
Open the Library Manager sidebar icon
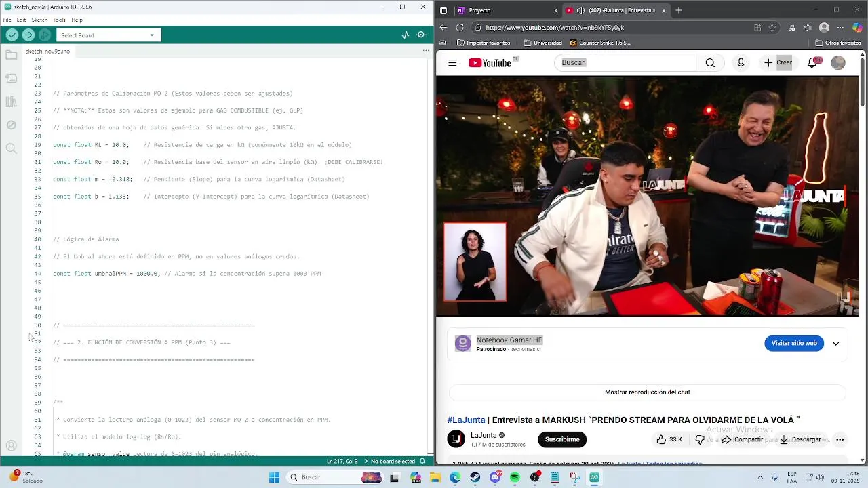coord(11,102)
